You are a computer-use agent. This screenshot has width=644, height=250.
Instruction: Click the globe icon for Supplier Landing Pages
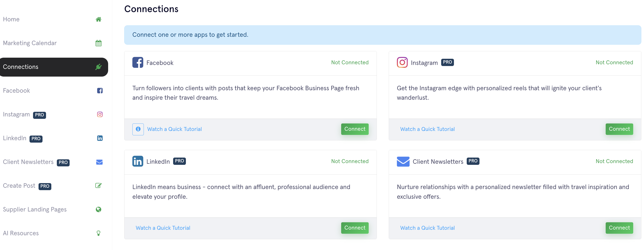[x=98, y=209]
